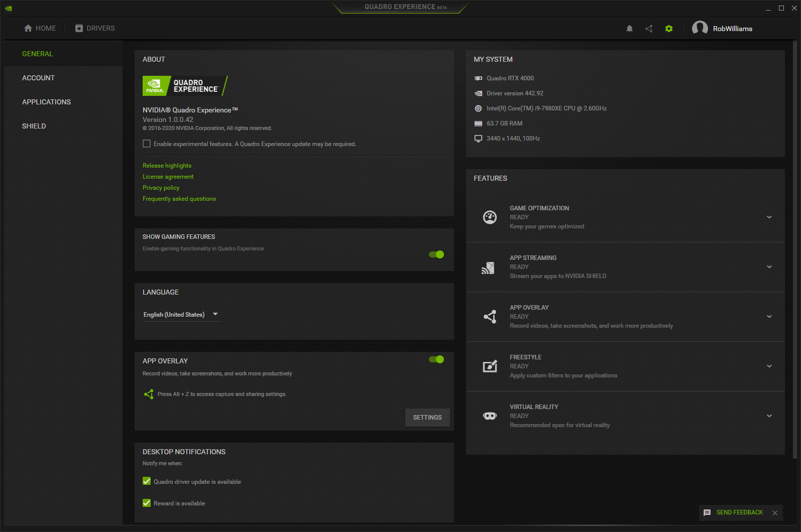Open Privacy policy link
This screenshot has height=532, width=801.
coord(161,188)
